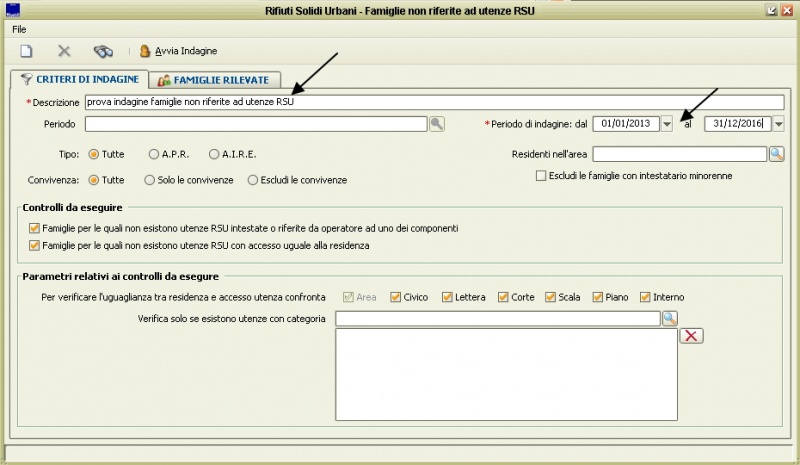Switch to the Famiglie Rilevate tab
The width and height of the screenshot is (800, 465).
pos(214,80)
